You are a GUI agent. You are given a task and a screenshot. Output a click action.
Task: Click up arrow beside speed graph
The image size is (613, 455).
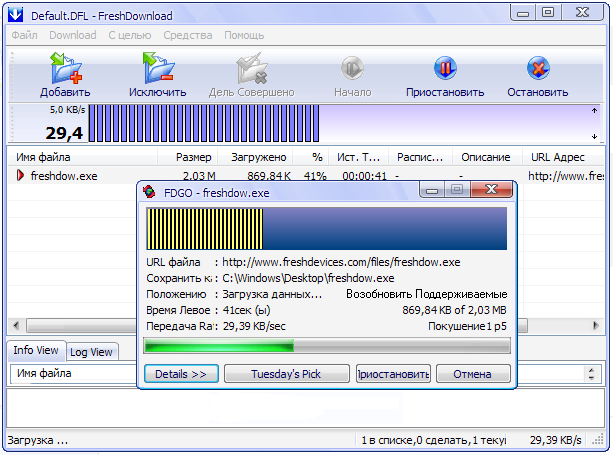(594, 111)
